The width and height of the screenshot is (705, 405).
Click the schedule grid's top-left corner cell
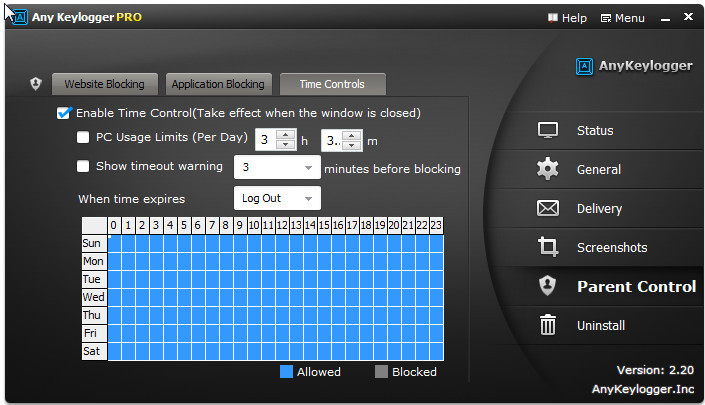94,225
